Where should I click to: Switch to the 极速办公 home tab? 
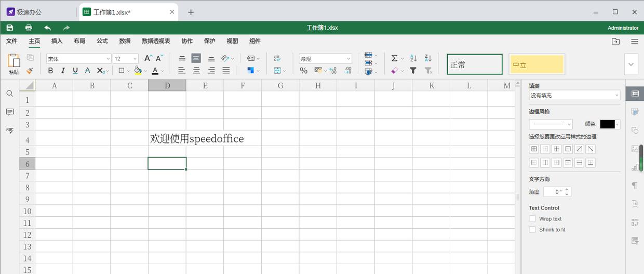24,12
